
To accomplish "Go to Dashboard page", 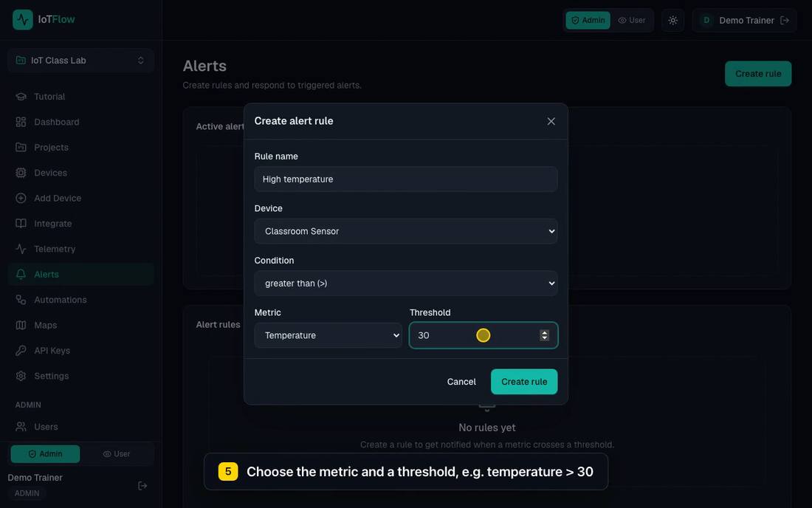I will point(80,123).
